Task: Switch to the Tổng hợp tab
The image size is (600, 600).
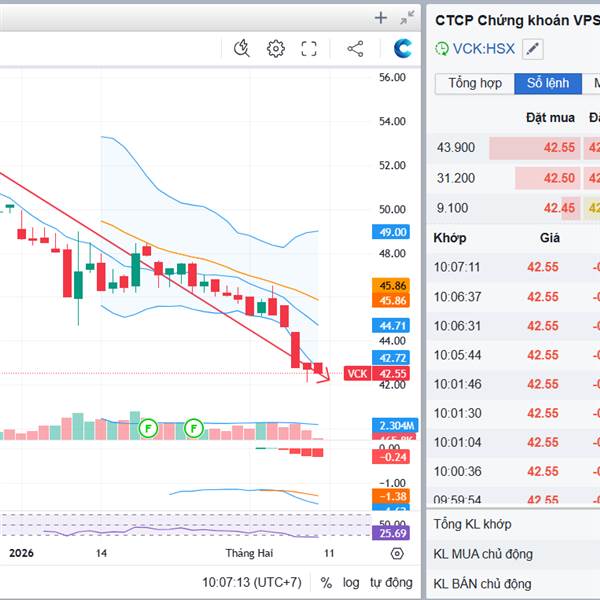Action: (475, 83)
